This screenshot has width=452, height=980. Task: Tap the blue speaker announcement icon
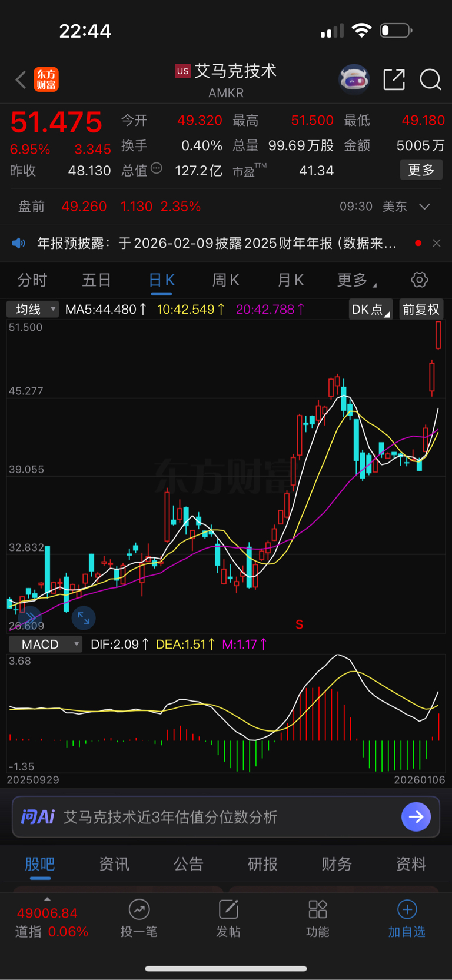tap(19, 243)
